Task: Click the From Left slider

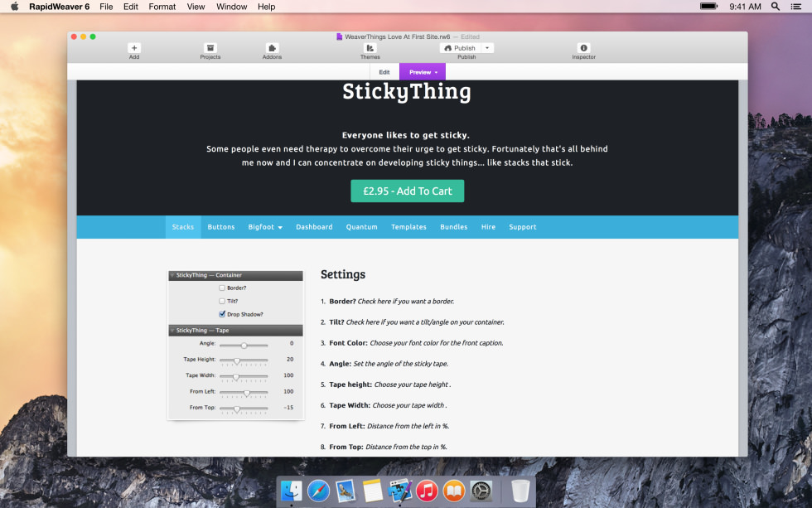Action: [x=244, y=393]
